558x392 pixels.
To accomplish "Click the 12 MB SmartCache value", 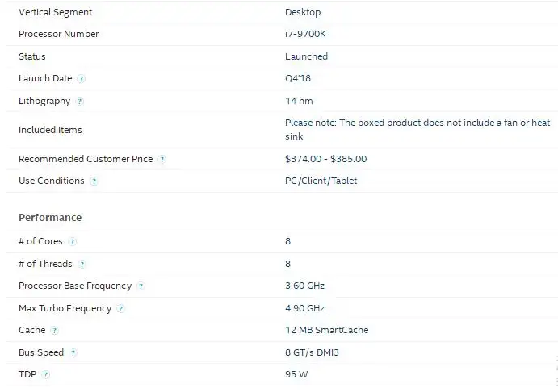I will [x=327, y=330].
